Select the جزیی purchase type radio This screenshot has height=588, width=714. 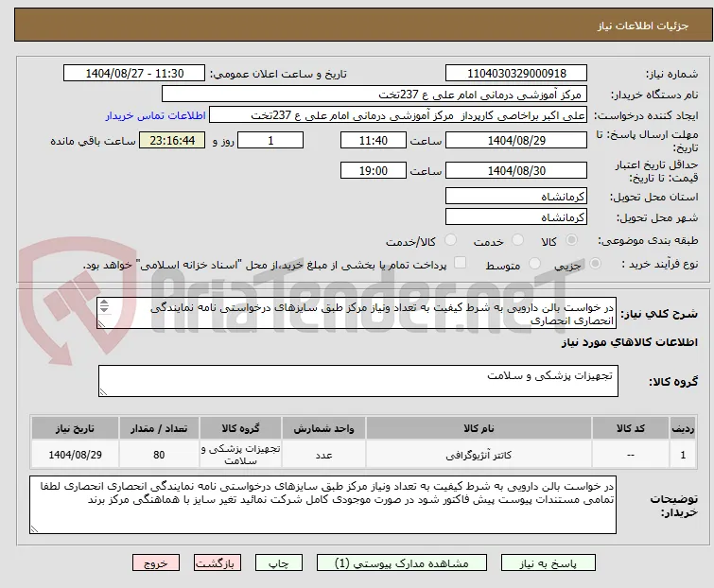(595, 264)
